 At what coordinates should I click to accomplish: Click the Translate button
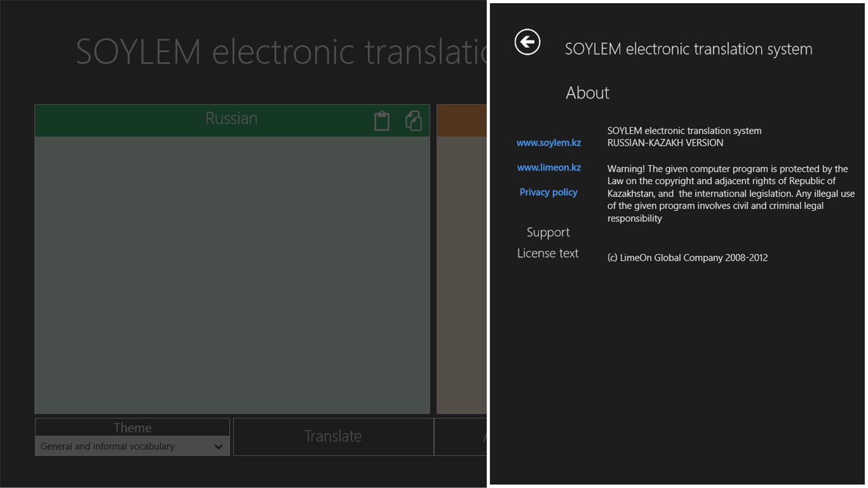(333, 436)
